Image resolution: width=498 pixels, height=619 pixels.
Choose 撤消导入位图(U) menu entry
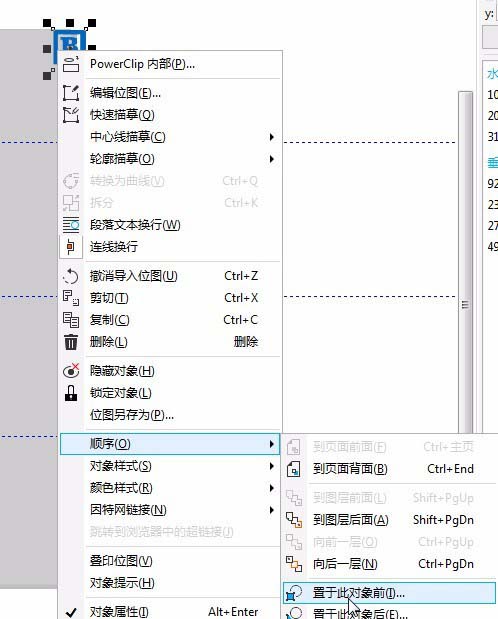coord(170,276)
